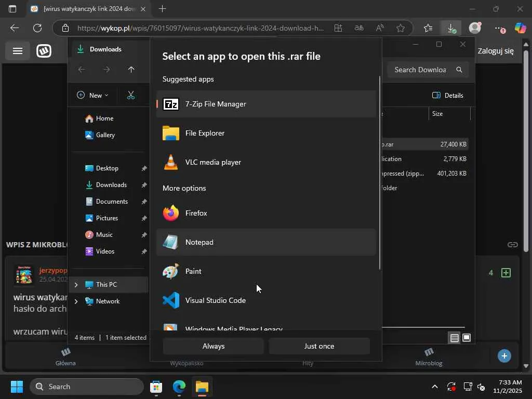The height and width of the screenshot is (399, 532).
Task: Open Edge Favorites list icon
Action: [x=428, y=28]
